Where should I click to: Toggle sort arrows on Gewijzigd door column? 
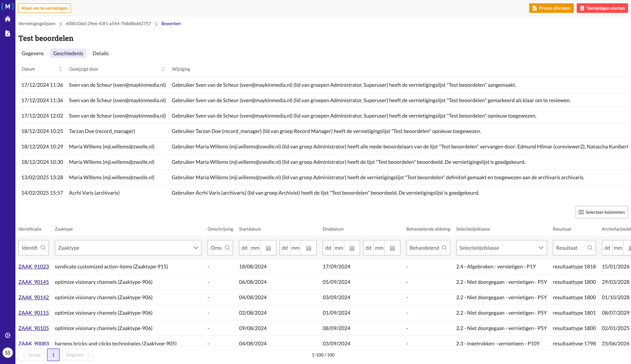tap(163, 69)
